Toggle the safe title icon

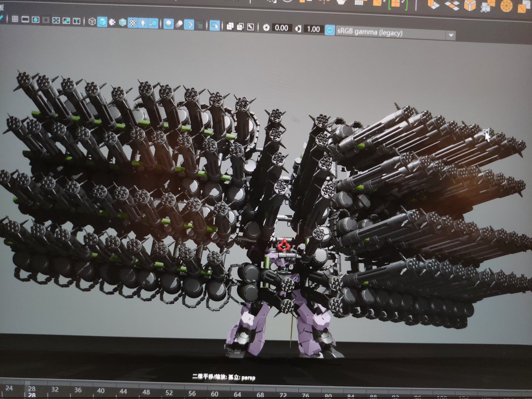pos(76,21)
